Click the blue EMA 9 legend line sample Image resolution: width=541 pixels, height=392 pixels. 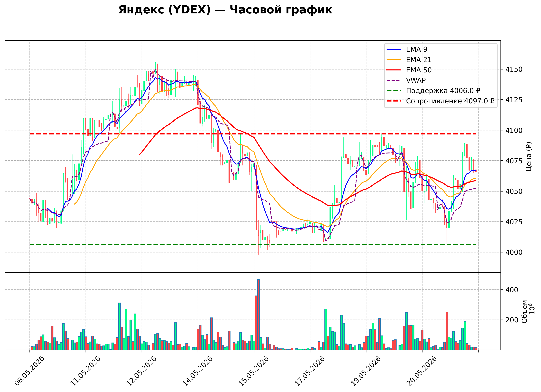pos(394,49)
